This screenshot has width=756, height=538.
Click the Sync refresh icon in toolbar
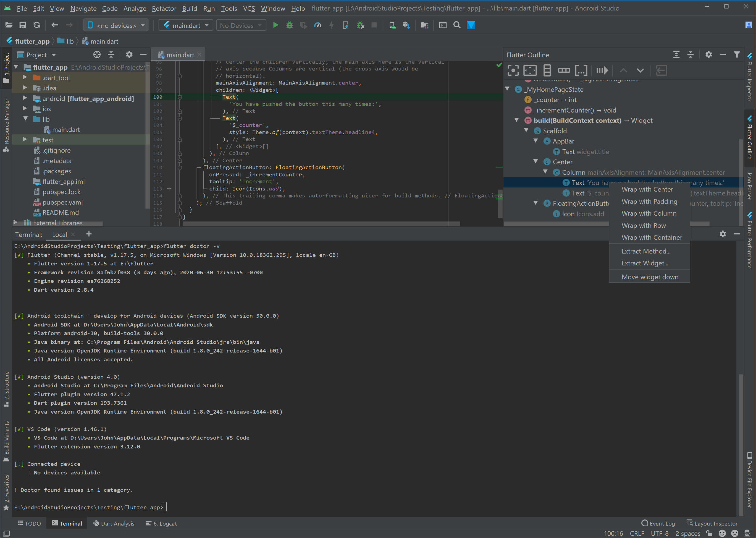click(37, 25)
